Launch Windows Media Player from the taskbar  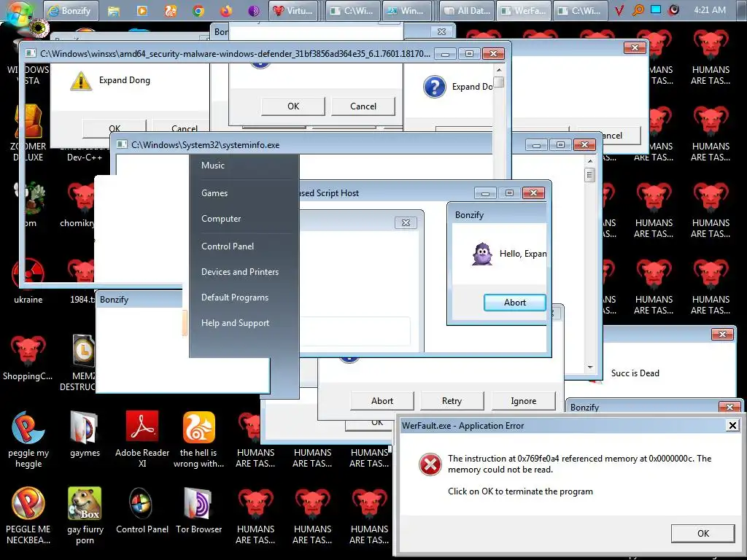[142, 10]
